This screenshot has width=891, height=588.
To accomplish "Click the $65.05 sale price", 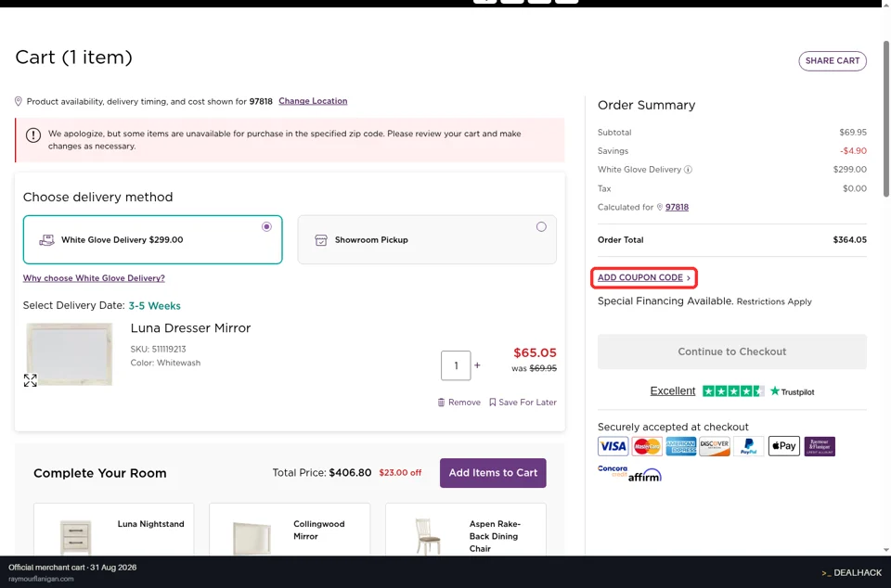I will pos(535,353).
